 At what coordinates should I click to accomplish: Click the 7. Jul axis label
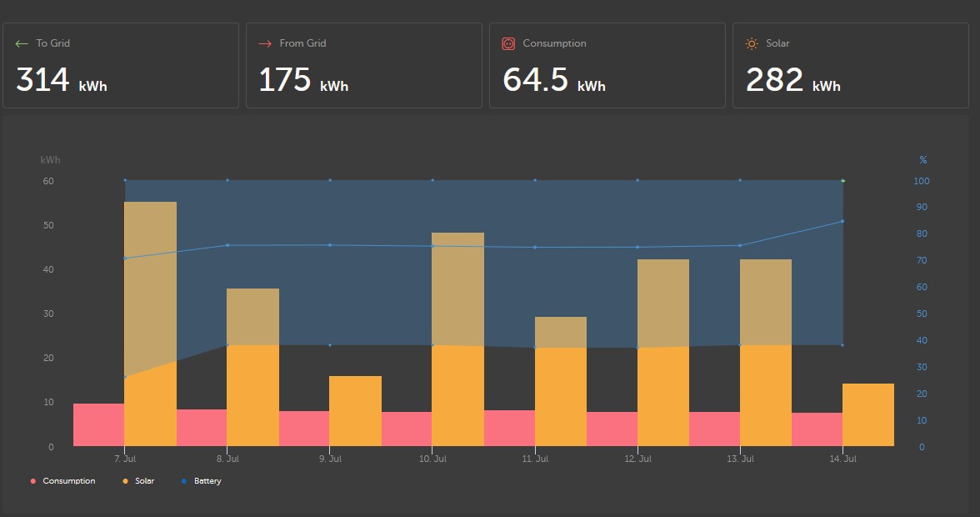click(125, 459)
